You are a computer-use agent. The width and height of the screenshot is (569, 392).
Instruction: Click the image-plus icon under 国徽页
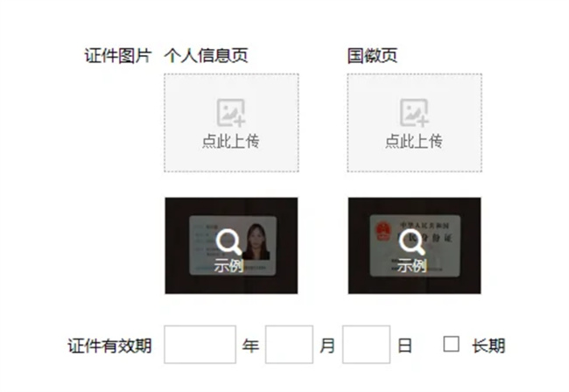(x=414, y=113)
